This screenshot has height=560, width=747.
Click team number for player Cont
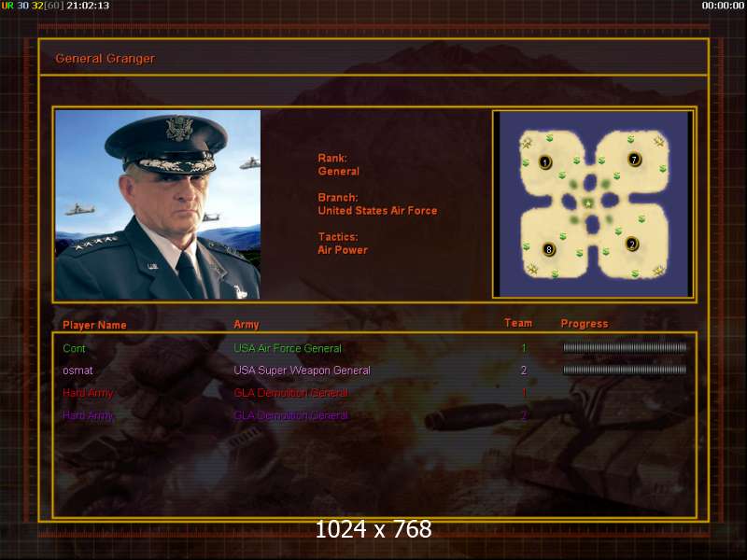point(524,348)
